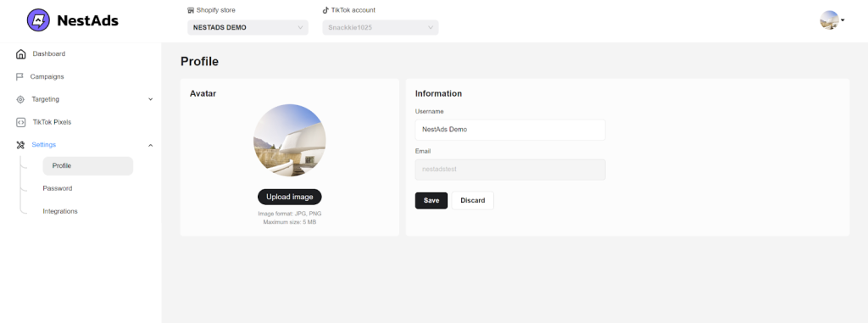This screenshot has width=868, height=323.
Task: Click the TikTok logo icon in header
Action: pyautogui.click(x=325, y=10)
